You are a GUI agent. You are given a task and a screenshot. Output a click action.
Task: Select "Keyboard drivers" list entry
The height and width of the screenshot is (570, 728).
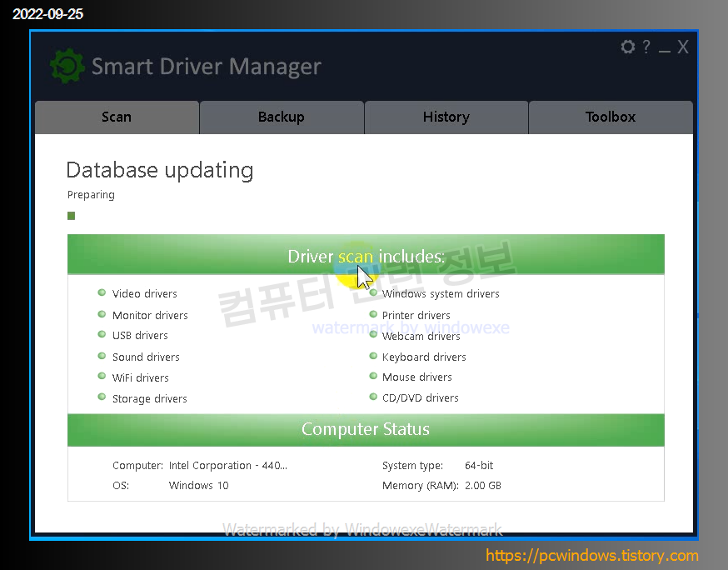pyautogui.click(x=424, y=357)
